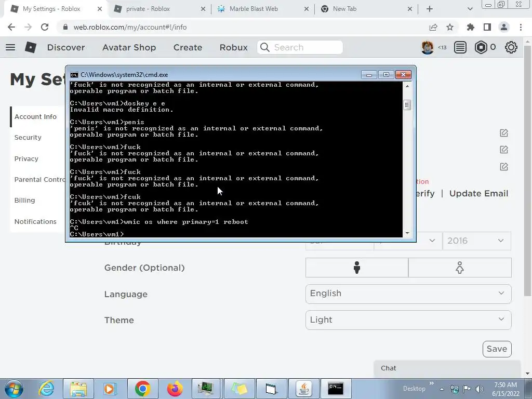Open the Roblox hamburger menu

pyautogui.click(x=10, y=47)
